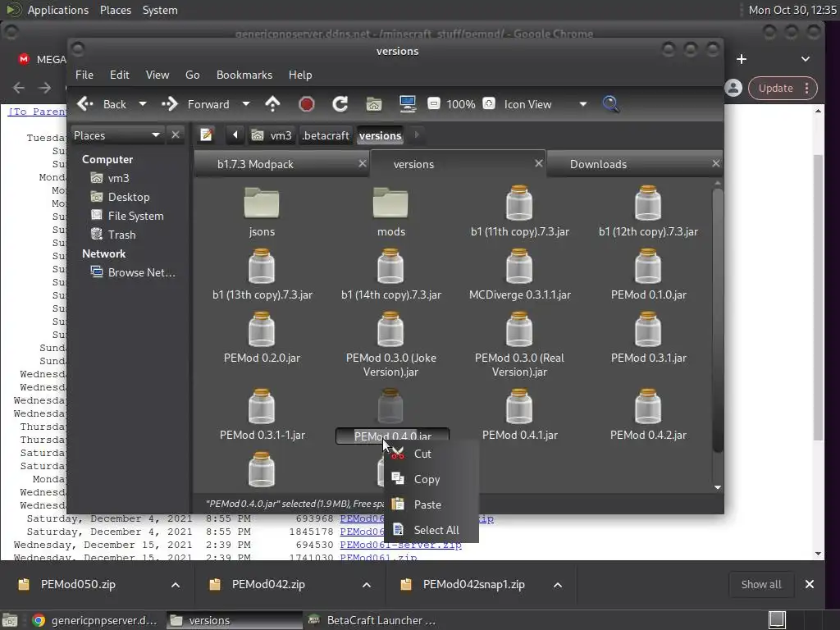Open Desktop in the sidebar
840x630 pixels.
coord(129,197)
